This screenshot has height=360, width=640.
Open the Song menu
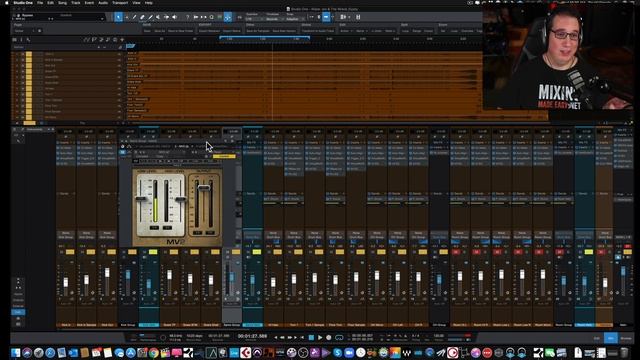(62, 2)
